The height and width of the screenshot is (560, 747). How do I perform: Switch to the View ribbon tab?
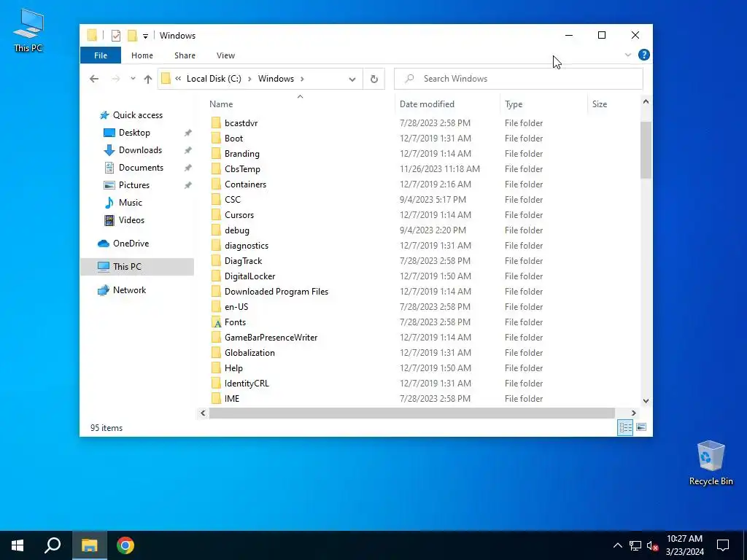pyautogui.click(x=225, y=55)
